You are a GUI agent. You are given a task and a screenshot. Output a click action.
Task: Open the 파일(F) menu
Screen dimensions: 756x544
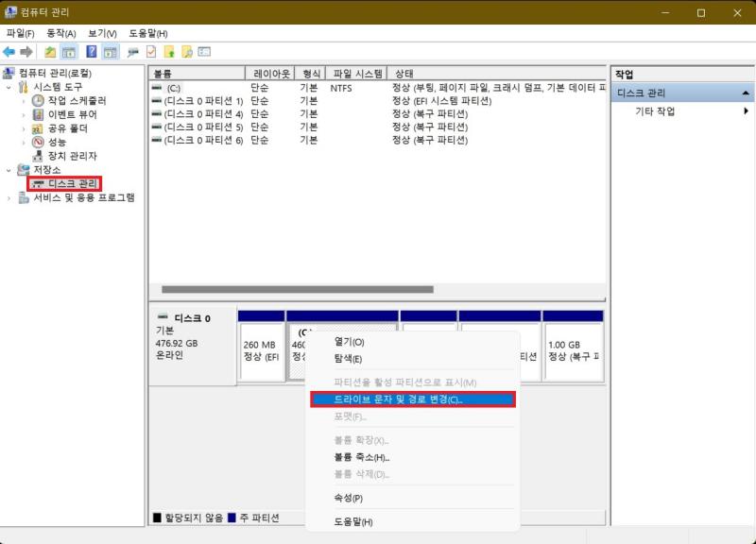(x=20, y=33)
